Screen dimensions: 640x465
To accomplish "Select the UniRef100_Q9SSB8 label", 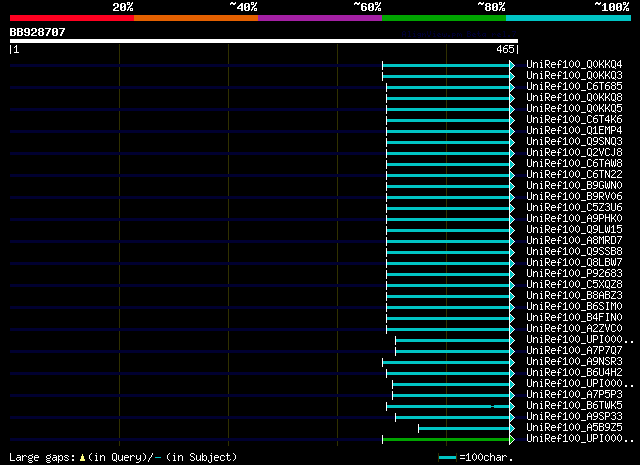I will click(x=574, y=252).
